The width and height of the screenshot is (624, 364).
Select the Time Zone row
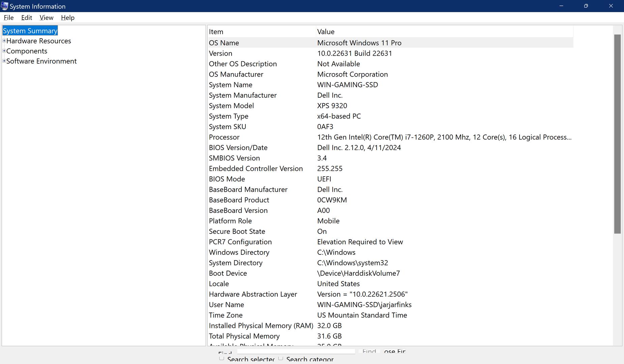390,314
